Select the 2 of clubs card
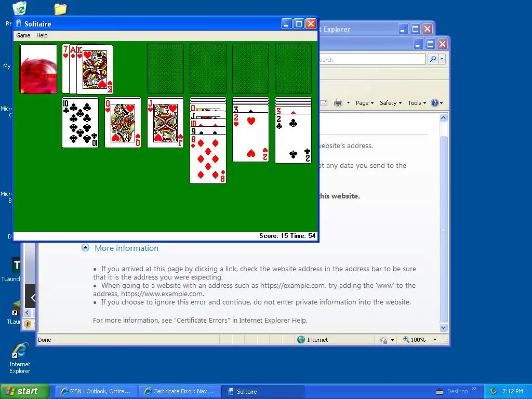Screen dimensions: 532x399 point(293,138)
